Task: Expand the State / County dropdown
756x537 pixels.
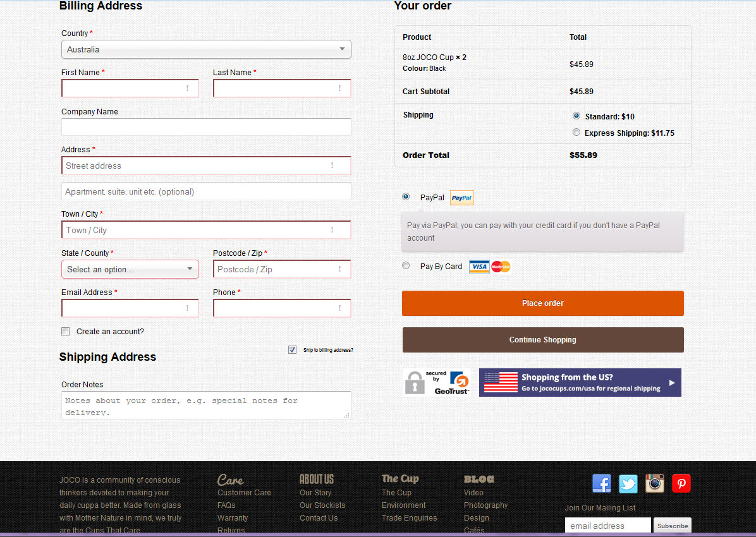Action: (x=130, y=269)
